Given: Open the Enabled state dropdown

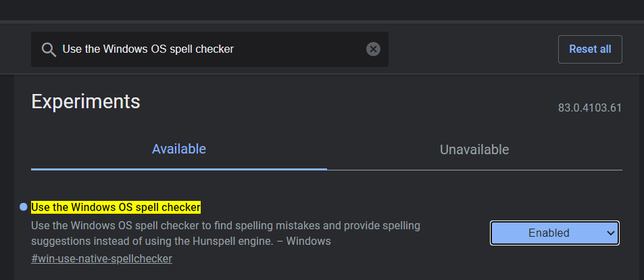Looking at the screenshot, I should (x=554, y=233).
